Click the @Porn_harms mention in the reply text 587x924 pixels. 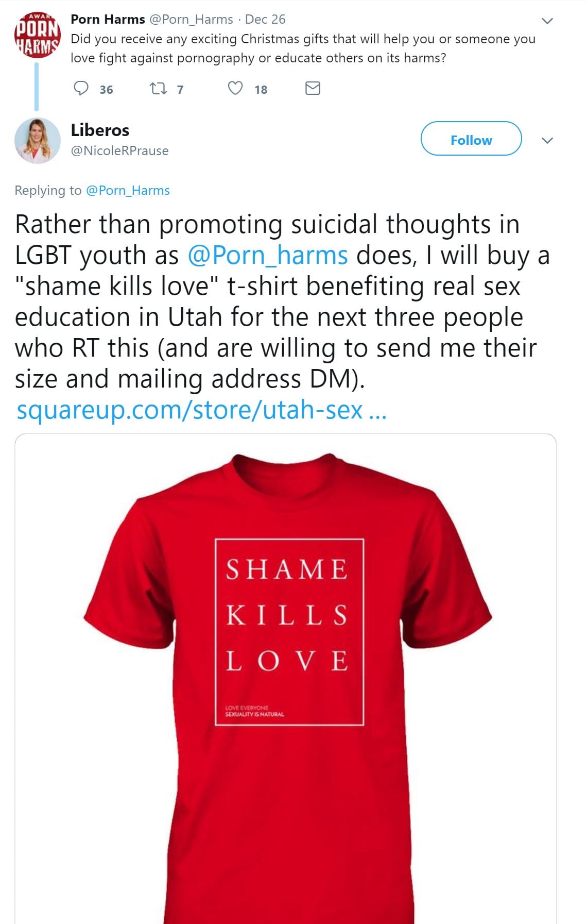pyautogui.click(x=267, y=256)
